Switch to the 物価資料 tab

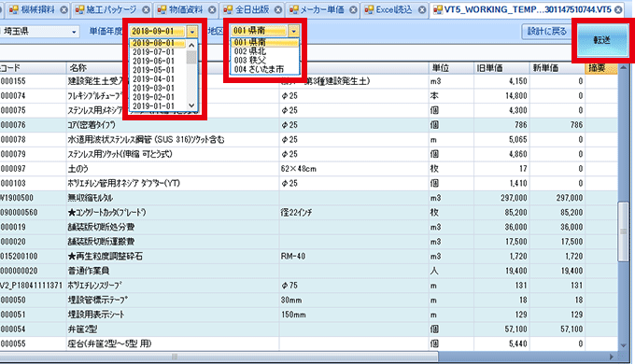pos(186,9)
